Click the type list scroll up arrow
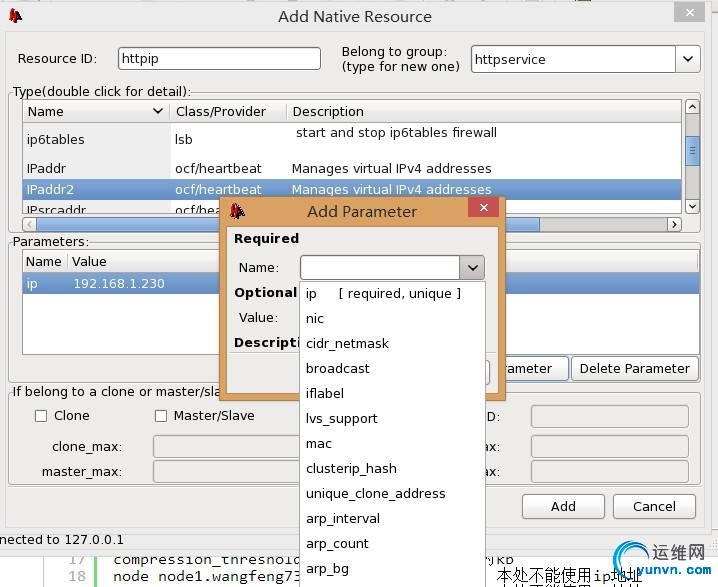Screen dimensions: 718x587 [692, 107]
